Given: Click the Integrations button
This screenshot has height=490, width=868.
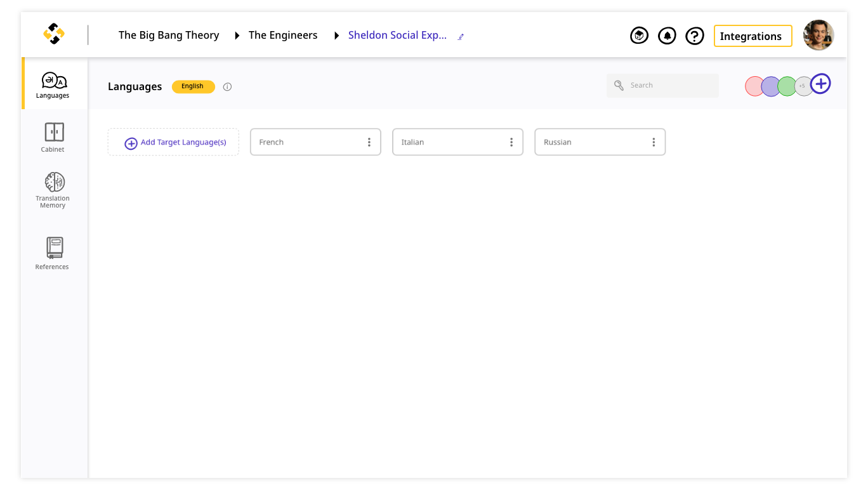Looking at the screenshot, I should pos(753,36).
